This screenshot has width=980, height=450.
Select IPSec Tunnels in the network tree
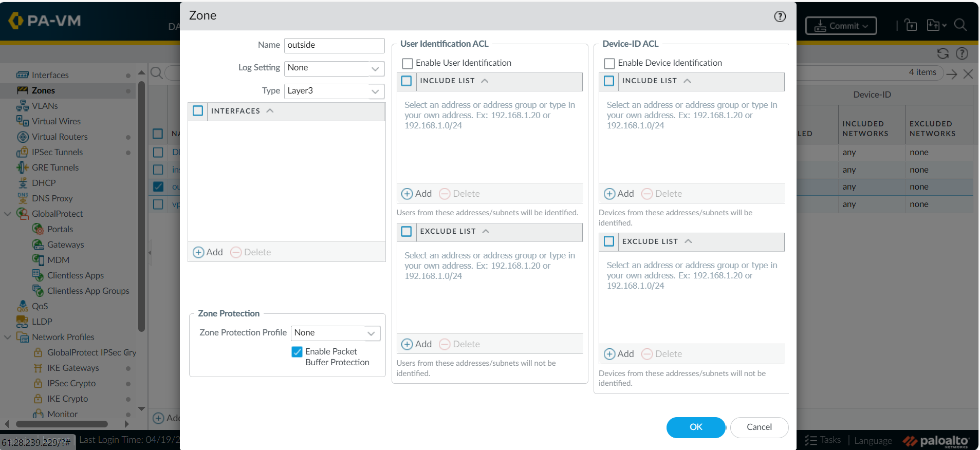coord(57,152)
